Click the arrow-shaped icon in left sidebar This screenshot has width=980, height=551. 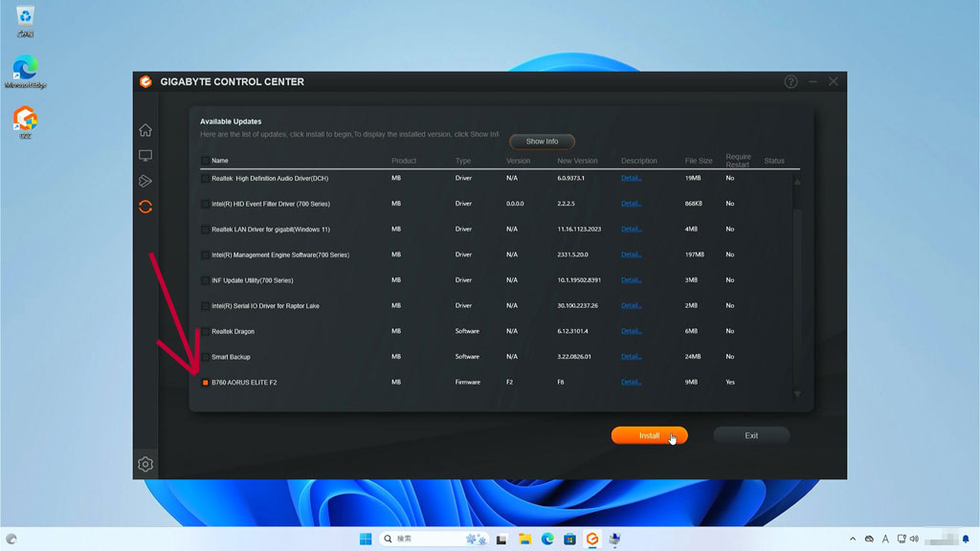(x=145, y=181)
